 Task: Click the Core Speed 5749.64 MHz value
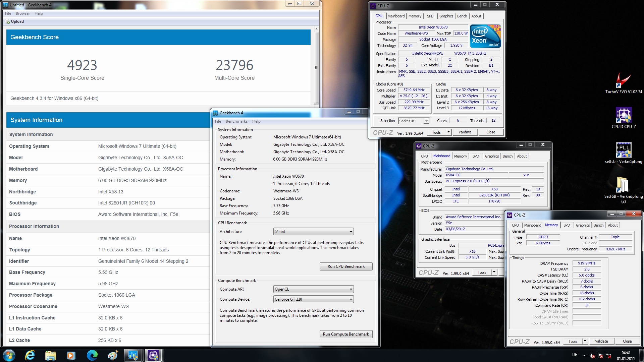(414, 90)
